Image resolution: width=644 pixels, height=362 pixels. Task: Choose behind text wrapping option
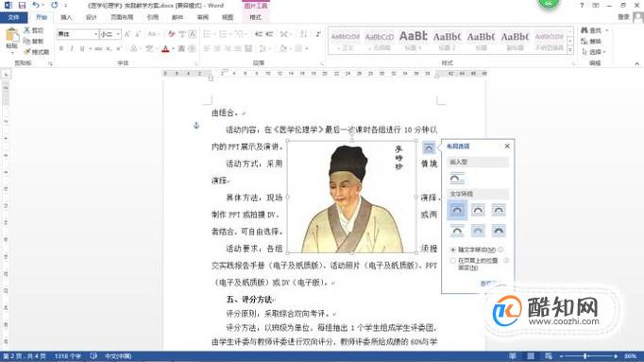[x=478, y=231]
